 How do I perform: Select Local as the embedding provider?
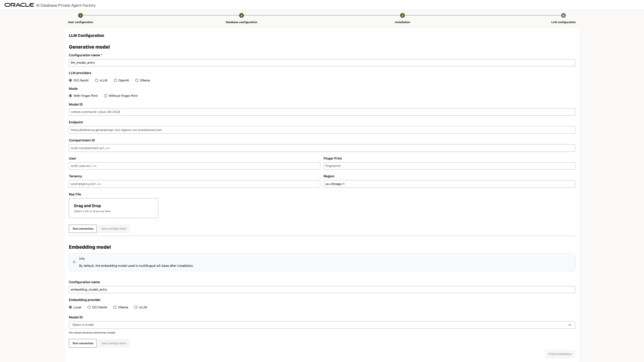tap(70, 307)
